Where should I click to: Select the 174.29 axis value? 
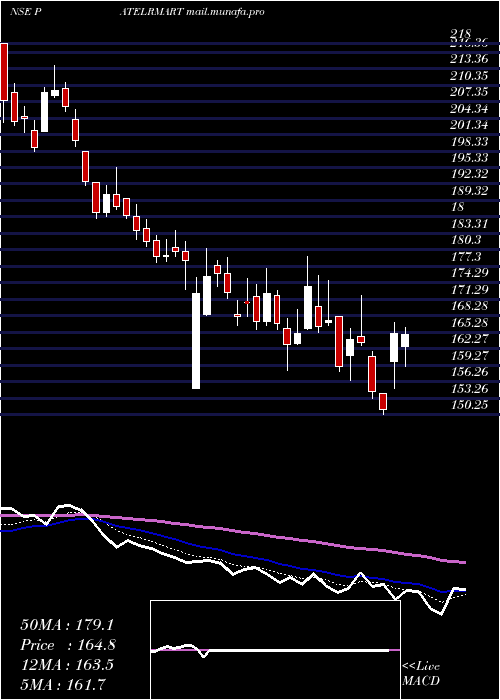click(x=469, y=274)
